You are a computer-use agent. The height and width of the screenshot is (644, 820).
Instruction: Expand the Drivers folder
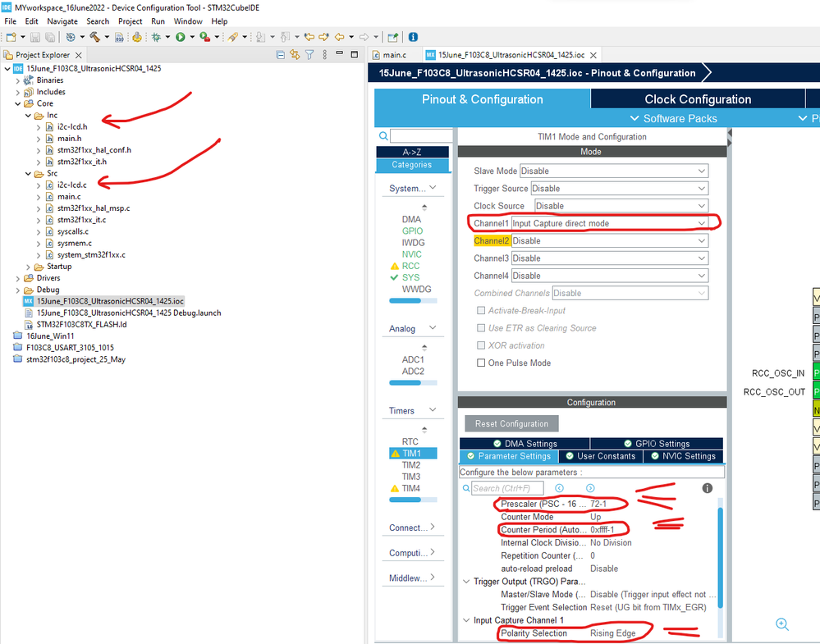(18, 278)
